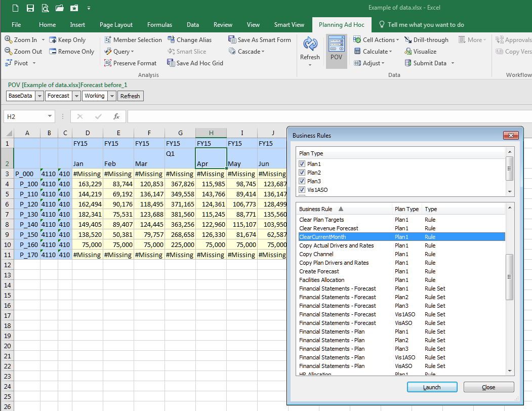
Task: Uncheck the Plan1 checkbox
Action: tap(302, 164)
